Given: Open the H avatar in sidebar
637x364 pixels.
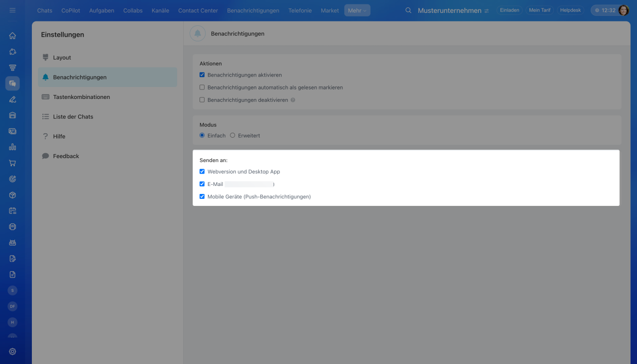Looking at the screenshot, I should [x=12, y=322].
